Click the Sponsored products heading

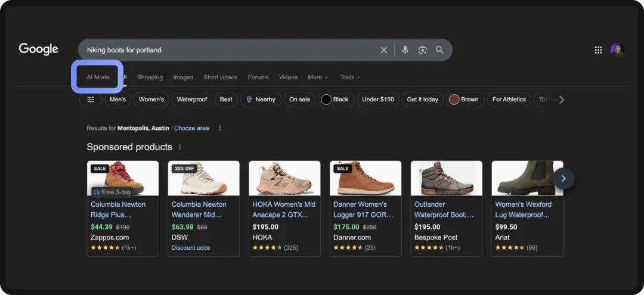129,147
